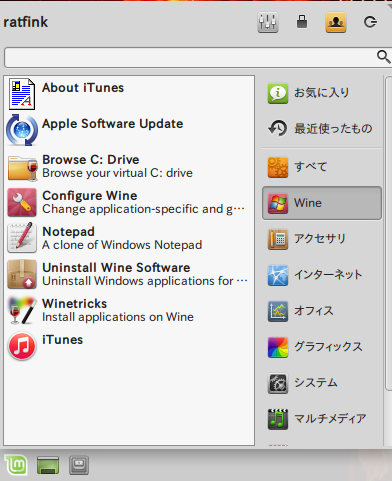Image resolution: width=392 pixels, height=481 pixels.
Task: Launch Apple Software Update icon
Action: point(22,130)
